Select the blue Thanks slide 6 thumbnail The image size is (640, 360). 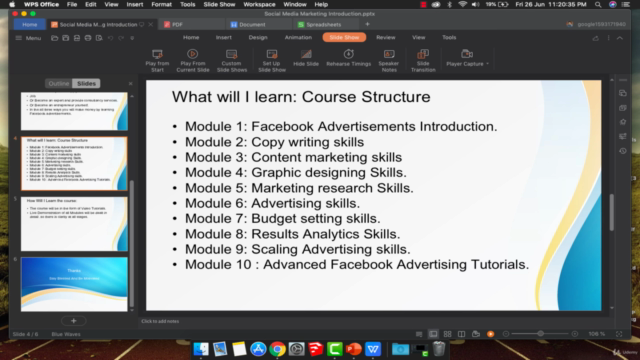pyautogui.click(x=74, y=284)
